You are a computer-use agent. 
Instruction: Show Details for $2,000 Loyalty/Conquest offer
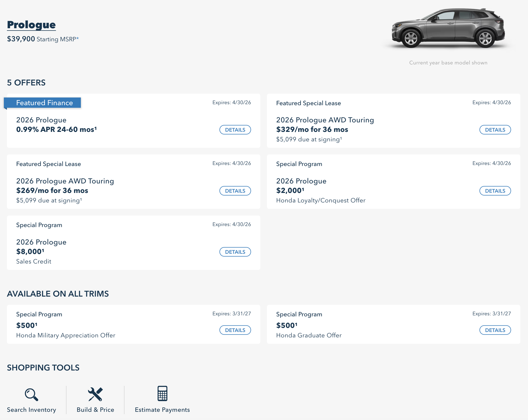[x=495, y=191]
